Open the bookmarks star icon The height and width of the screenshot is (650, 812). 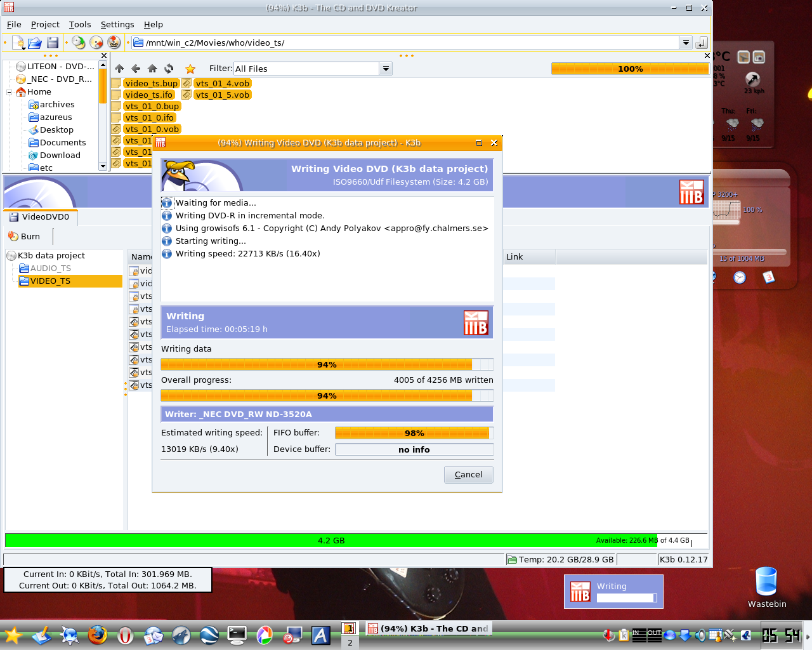click(190, 69)
